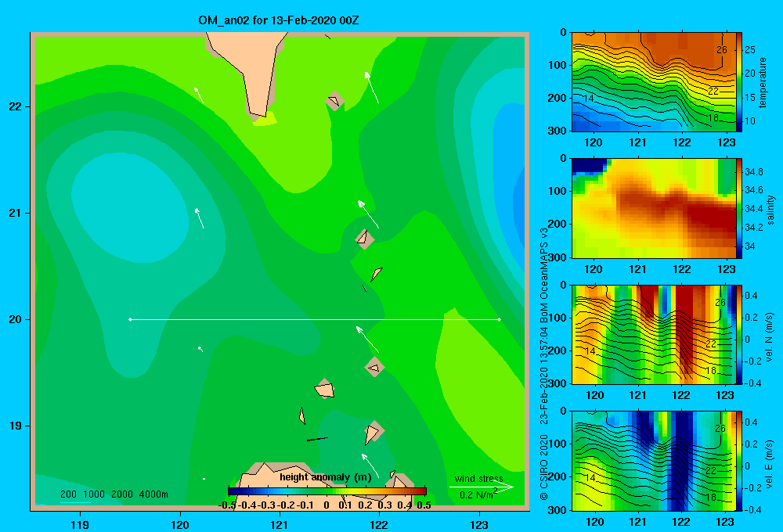
Task: Click the '4000m' depth contour label
Action: point(153,494)
